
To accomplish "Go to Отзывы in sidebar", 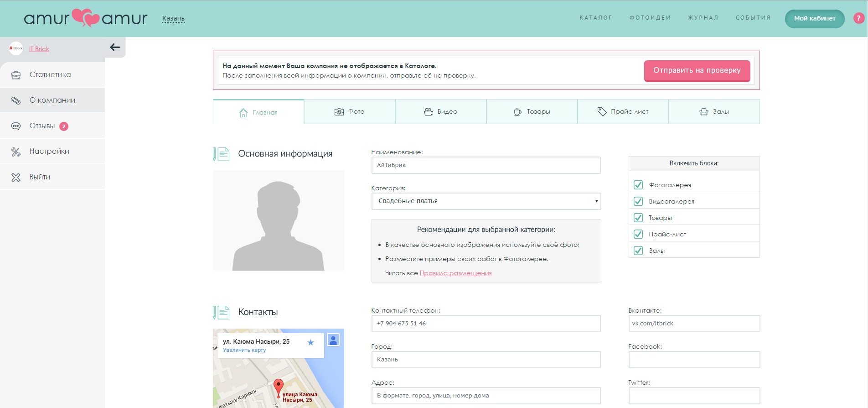I will click(52, 126).
